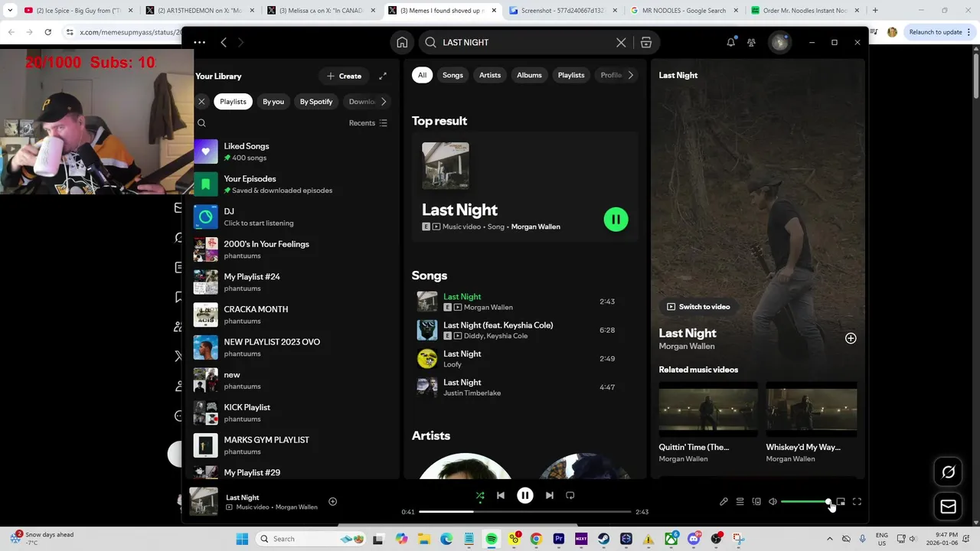Open the play queue icon

740,502
